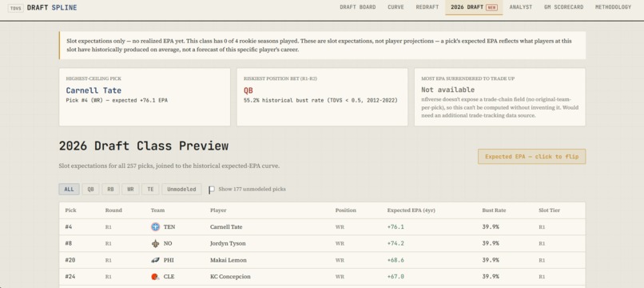This screenshot has width=644, height=288.
Task: Click the Philadelphia Eagles team logo
Action: coord(155,260)
